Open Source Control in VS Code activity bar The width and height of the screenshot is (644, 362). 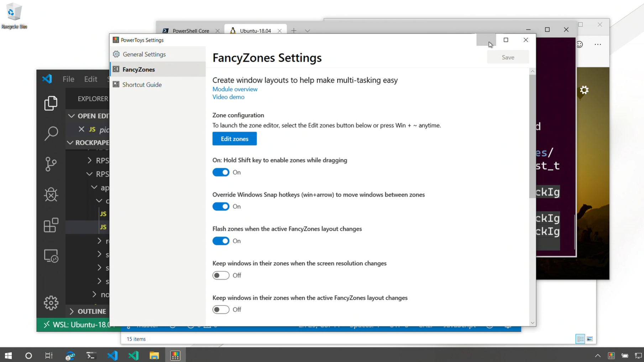(51, 164)
